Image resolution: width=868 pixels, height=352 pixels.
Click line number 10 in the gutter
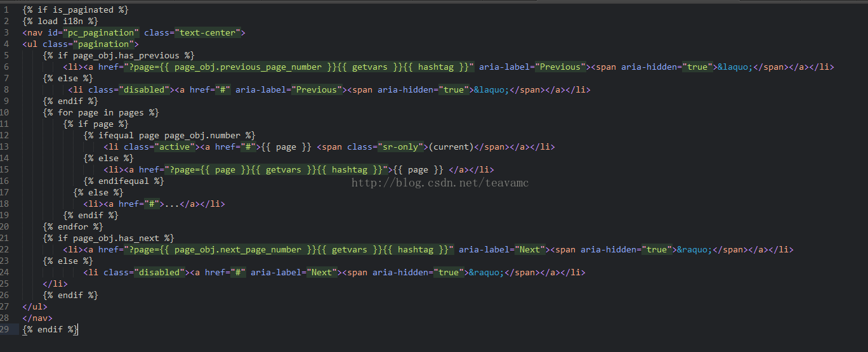point(4,113)
